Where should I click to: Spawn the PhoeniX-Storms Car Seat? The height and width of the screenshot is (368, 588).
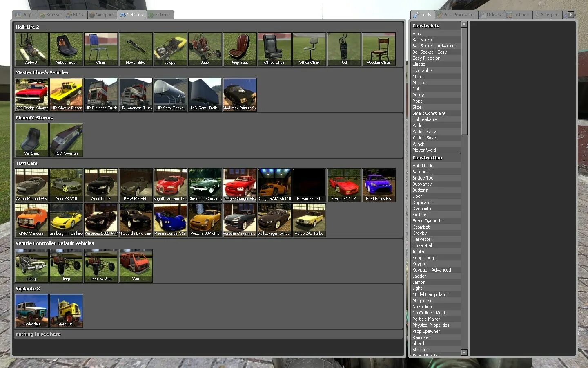pos(31,140)
